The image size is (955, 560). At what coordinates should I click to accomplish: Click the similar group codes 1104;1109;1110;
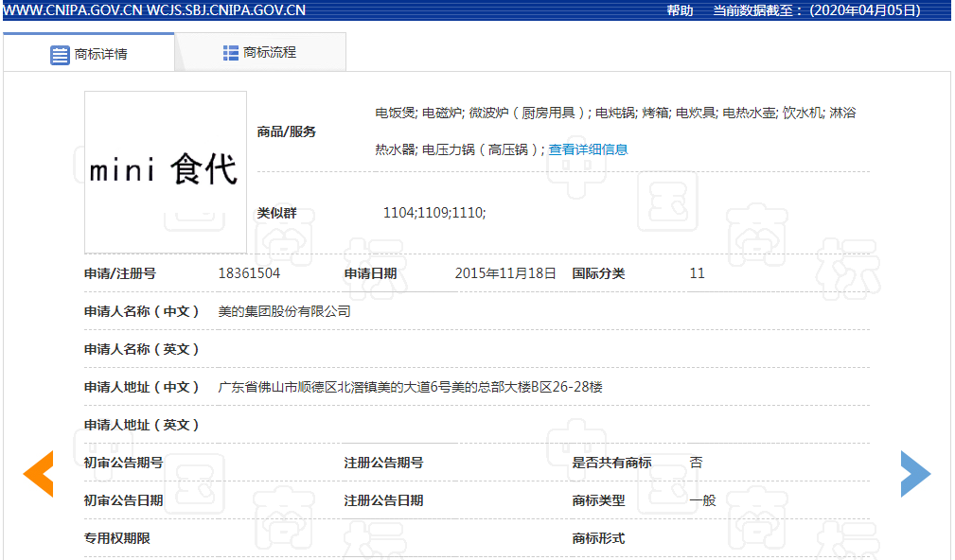434,213
